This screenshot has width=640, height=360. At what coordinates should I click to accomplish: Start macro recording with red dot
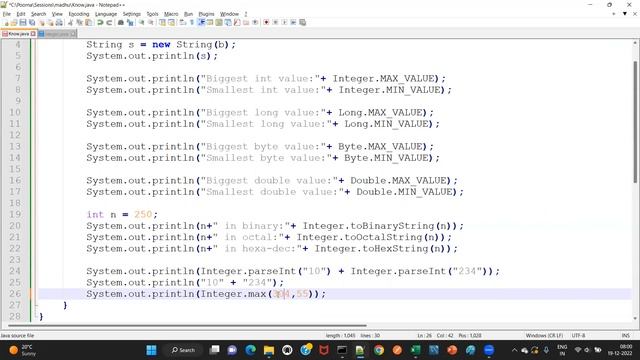pos(266,22)
